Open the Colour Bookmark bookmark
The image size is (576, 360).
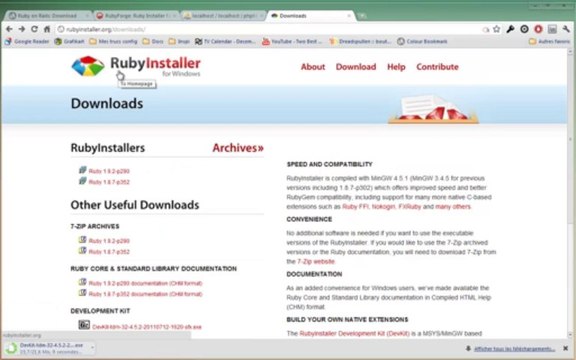422,42
